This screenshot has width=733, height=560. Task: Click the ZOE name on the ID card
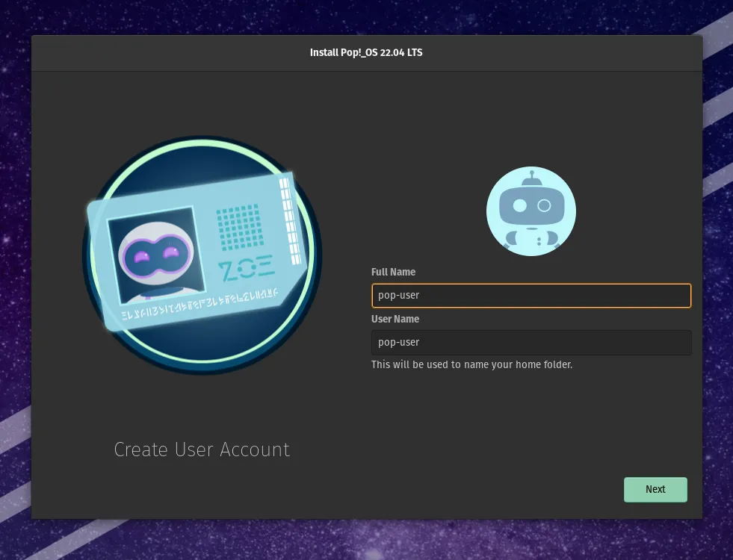246,267
